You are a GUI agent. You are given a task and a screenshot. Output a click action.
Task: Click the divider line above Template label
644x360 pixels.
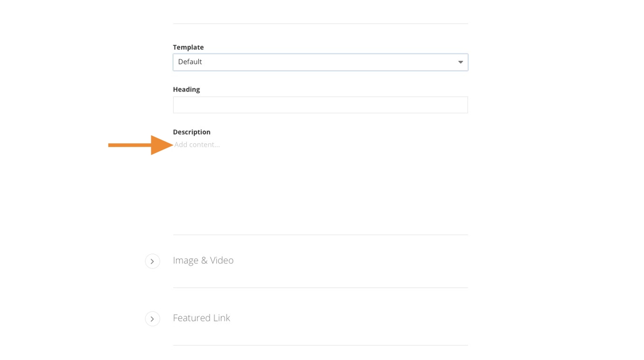click(x=320, y=24)
